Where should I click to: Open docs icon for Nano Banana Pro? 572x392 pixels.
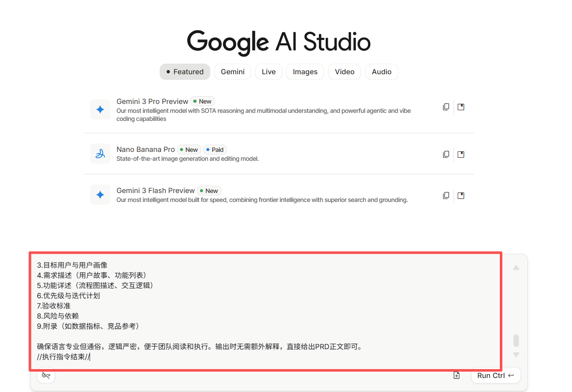coord(461,154)
